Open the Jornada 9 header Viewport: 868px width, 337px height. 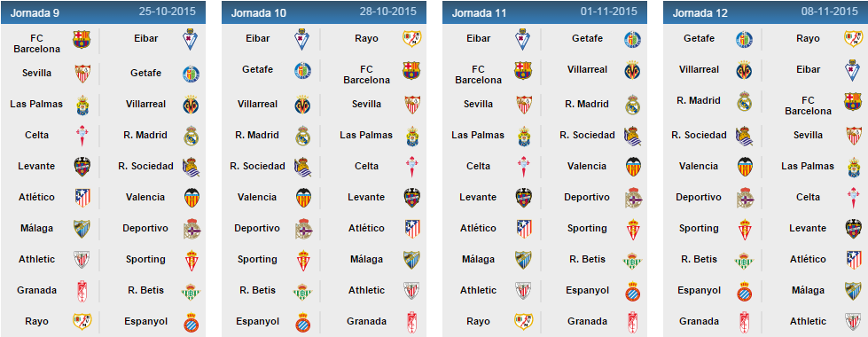(103, 12)
